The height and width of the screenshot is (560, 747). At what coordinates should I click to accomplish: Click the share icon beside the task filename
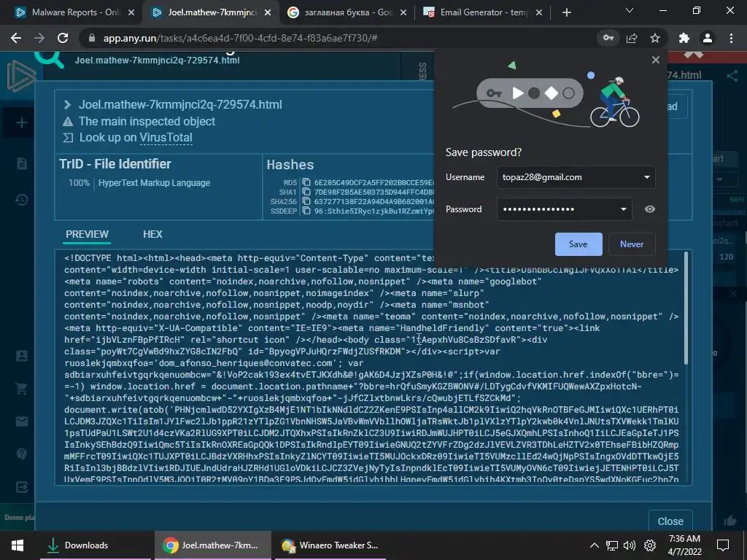(732, 75)
